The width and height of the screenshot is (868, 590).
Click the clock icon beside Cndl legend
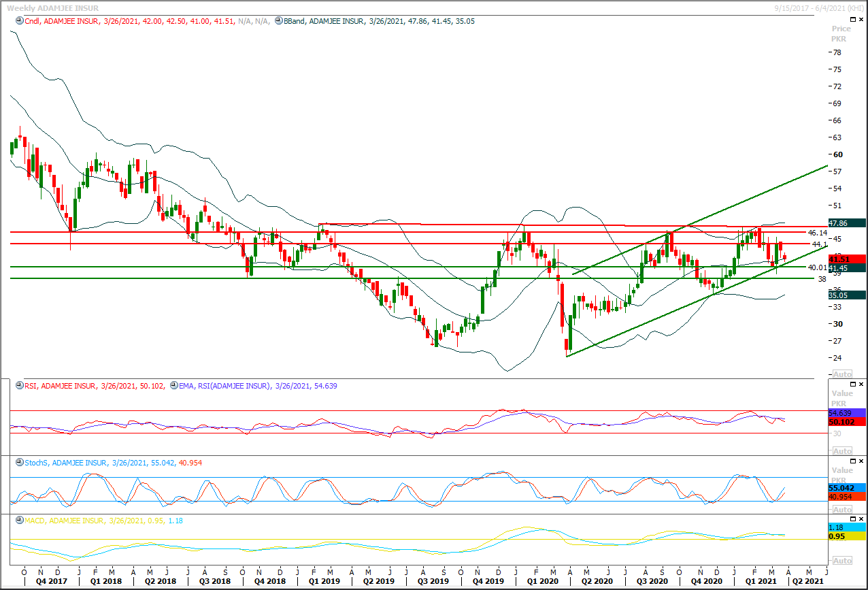coord(19,21)
